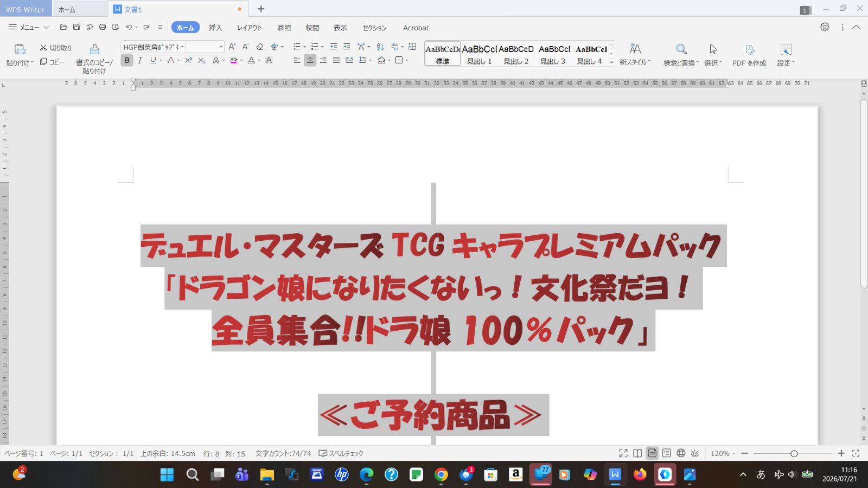Justify paragraph text
The image size is (868, 488).
336,60
